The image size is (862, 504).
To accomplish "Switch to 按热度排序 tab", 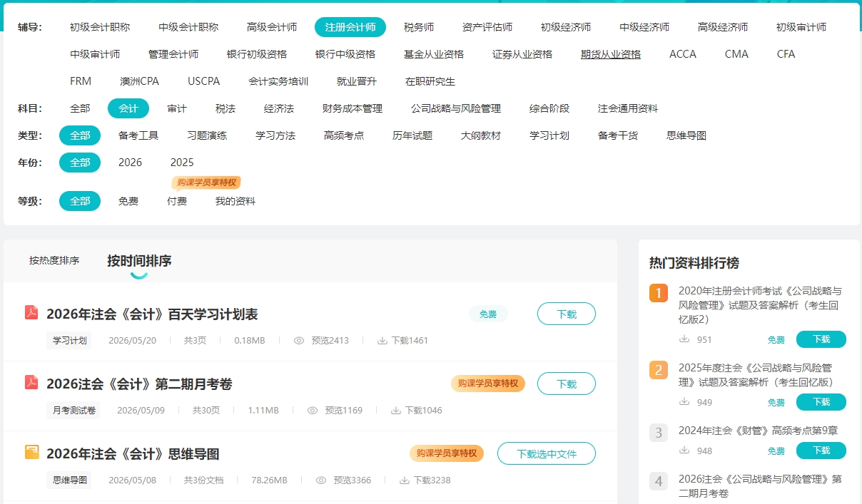I will point(54,260).
